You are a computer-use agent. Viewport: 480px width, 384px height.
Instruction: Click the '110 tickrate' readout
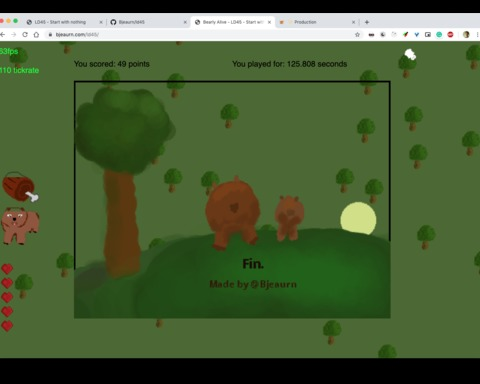19,70
